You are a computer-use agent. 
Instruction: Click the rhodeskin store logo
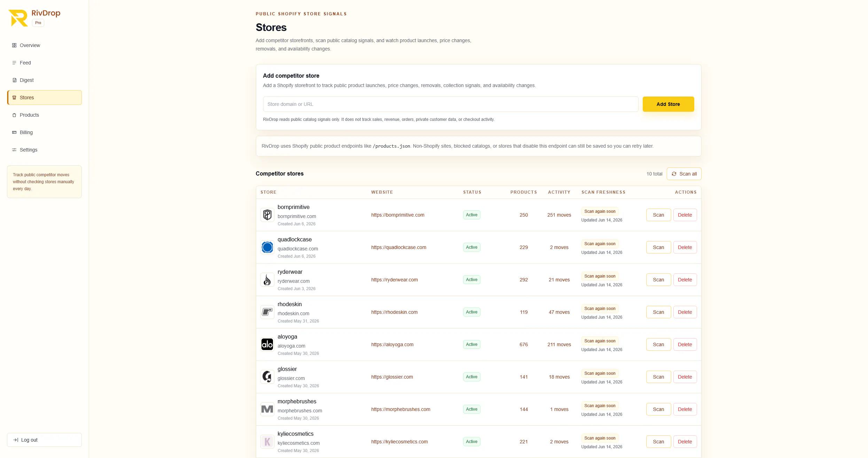[x=267, y=312]
